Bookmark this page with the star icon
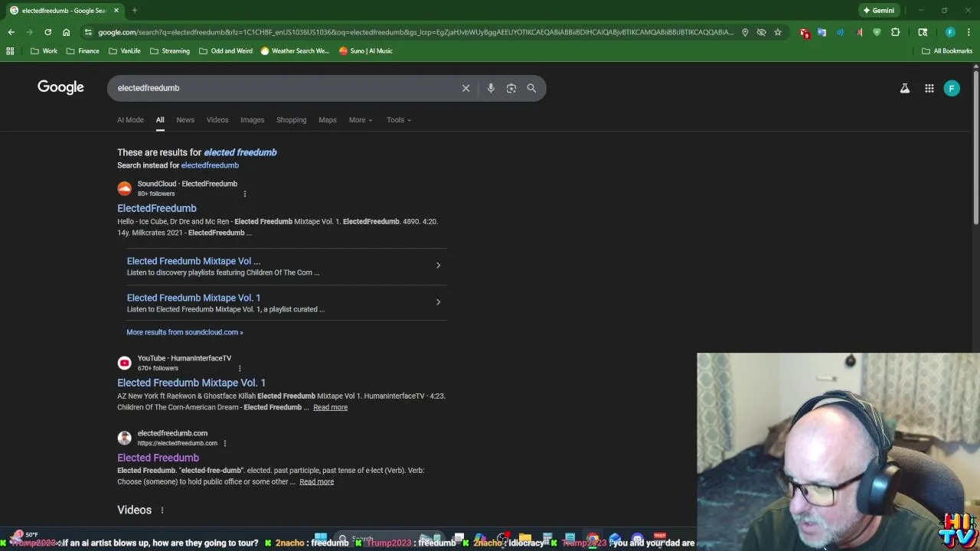Viewport: 980px width, 551px height. pos(778,32)
